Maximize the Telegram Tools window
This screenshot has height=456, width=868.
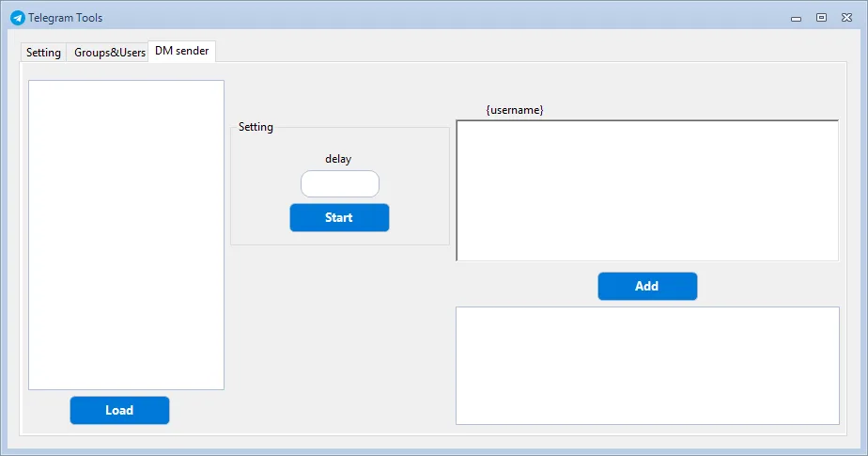coord(821,17)
